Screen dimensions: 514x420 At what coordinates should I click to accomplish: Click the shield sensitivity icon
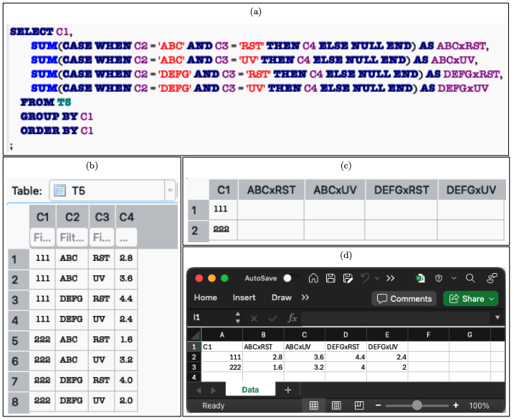point(439,278)
